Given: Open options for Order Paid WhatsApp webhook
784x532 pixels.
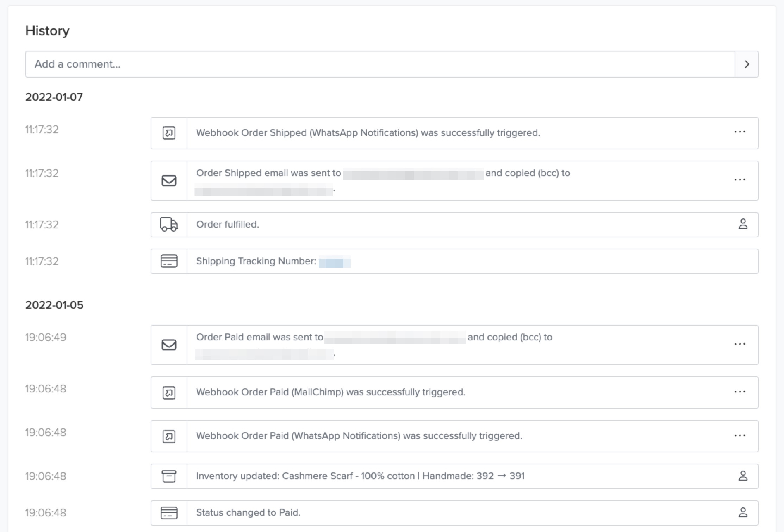Looking at the screenshot, I should point(740,436).
